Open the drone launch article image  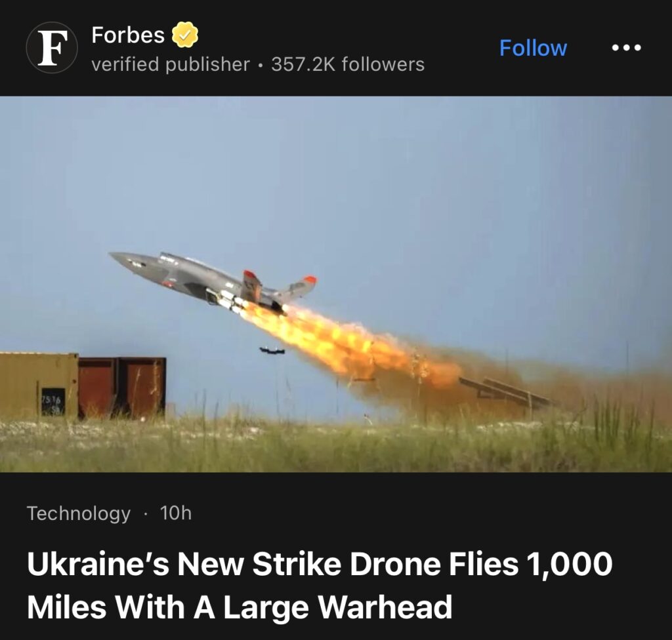pyautogui.click(x=336, y=284)
